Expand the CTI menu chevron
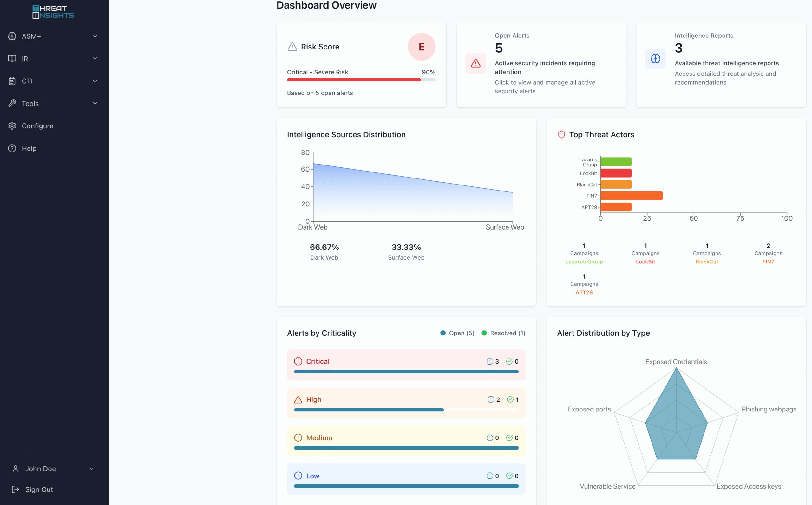The image size is (812, 505). coord(95,81)
